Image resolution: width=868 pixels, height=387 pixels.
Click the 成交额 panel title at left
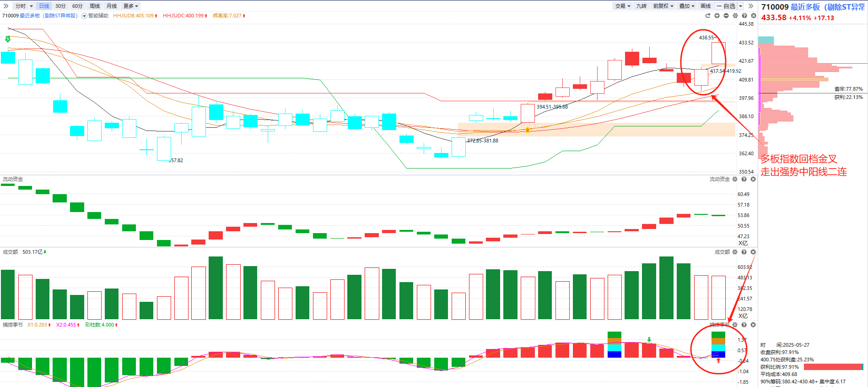10,252
